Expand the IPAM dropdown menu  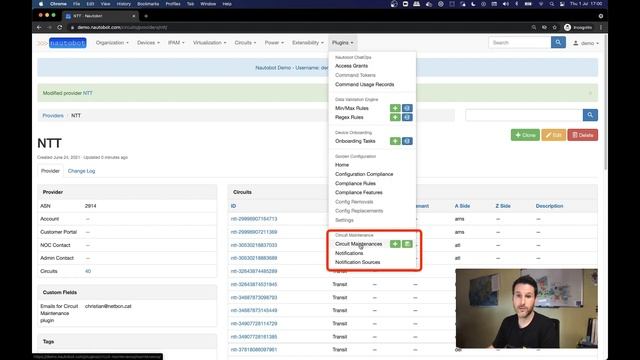point(176,43)
